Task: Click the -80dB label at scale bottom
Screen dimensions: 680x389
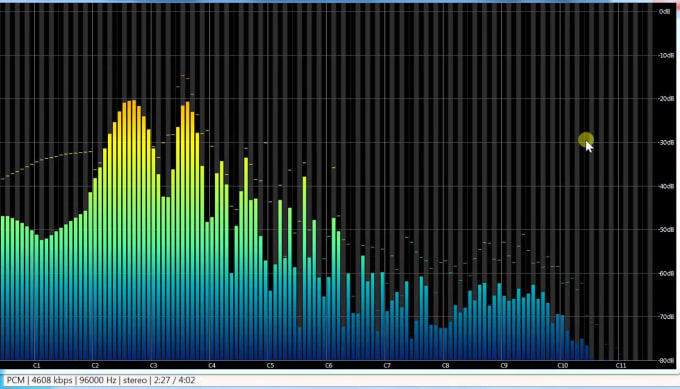Action: (666, 361)
